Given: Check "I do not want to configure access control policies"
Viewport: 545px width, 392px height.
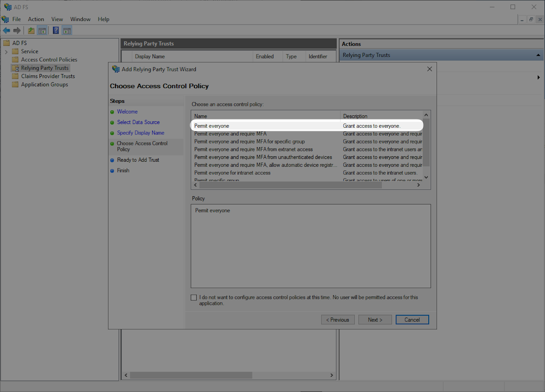Looking at the screenshot, I should point(193,297).
